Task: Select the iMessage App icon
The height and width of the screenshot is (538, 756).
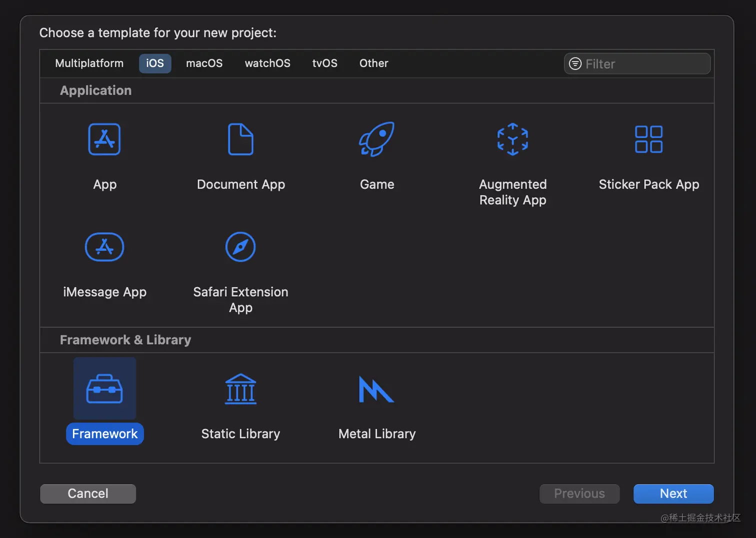Action: pyautogui.click(x=104, y=247)
